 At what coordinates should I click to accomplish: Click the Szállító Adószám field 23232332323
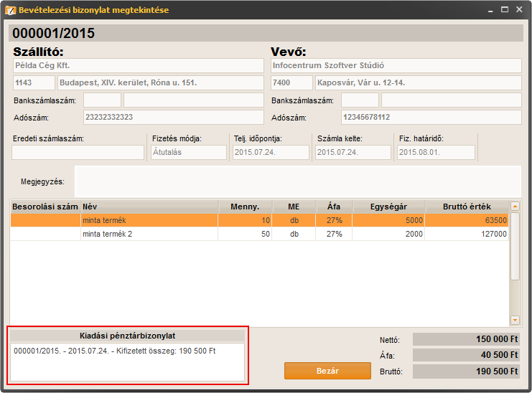tap(173, 117)
